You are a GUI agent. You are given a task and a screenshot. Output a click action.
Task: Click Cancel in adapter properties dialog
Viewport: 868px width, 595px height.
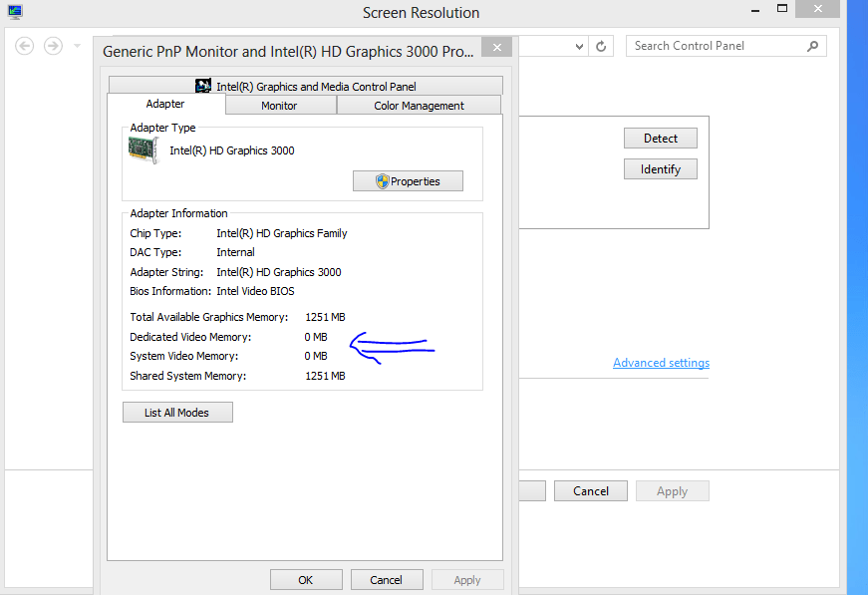click(387, 579)
